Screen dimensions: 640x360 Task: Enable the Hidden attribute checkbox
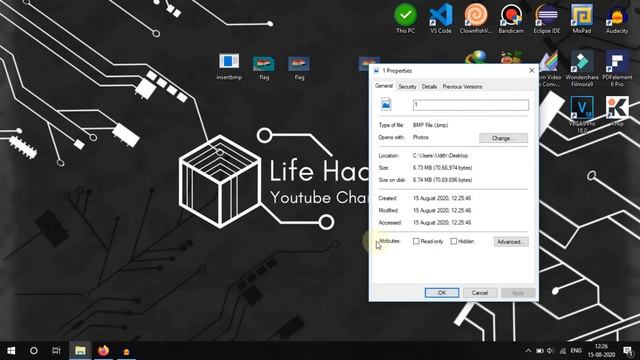pos(453,241)
